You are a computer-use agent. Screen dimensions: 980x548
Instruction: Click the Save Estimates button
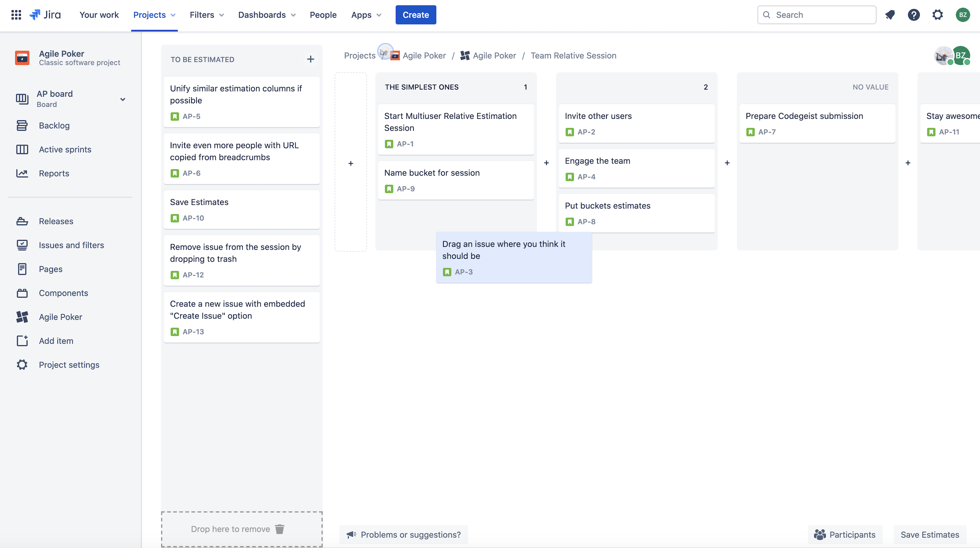point(930,534)
